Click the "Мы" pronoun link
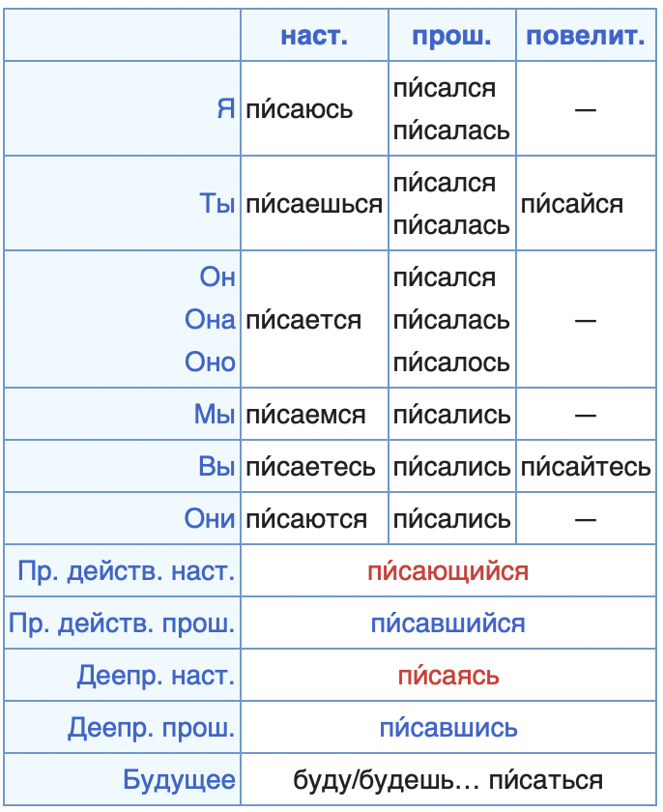 tap(216, 415)
